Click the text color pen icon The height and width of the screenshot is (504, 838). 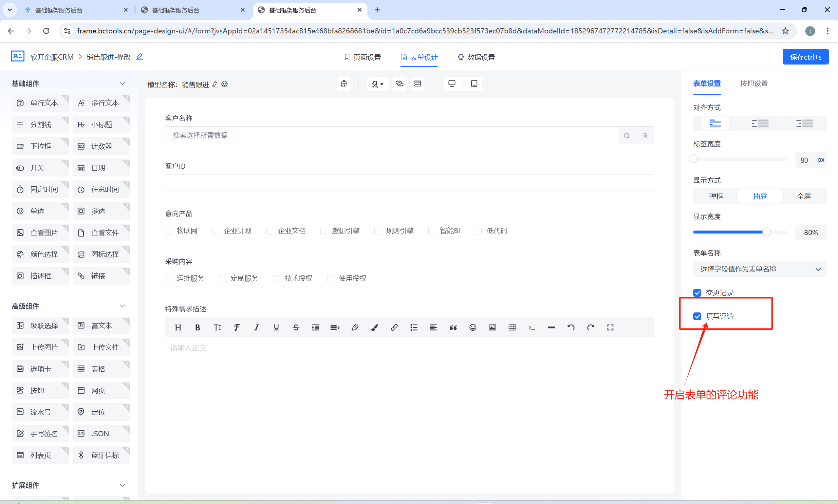355,327
